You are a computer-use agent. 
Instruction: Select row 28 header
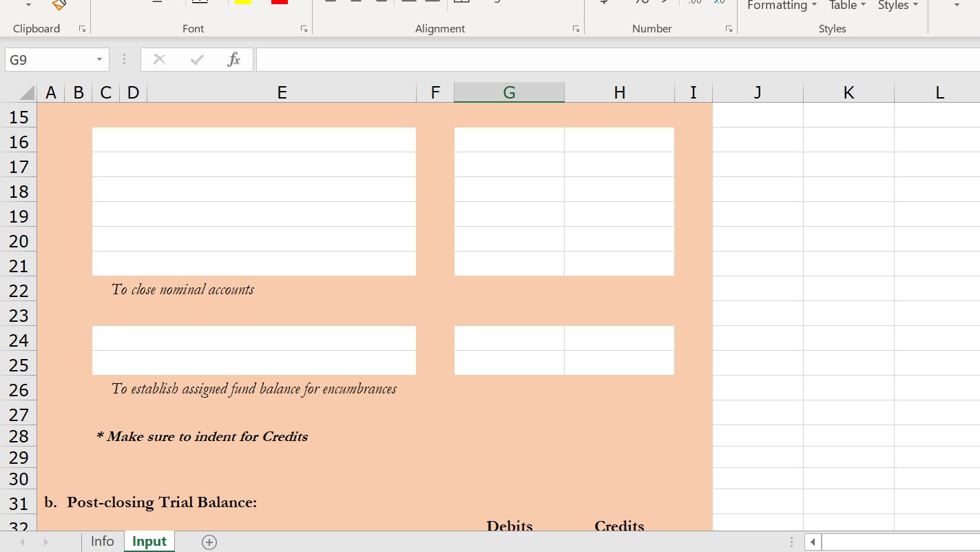[x=19, y=437]
